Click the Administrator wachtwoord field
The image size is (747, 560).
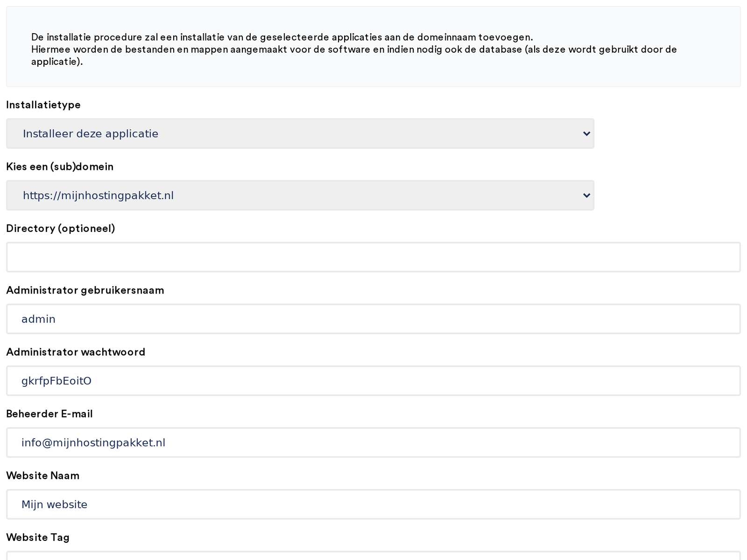click(x=373, y=381)
